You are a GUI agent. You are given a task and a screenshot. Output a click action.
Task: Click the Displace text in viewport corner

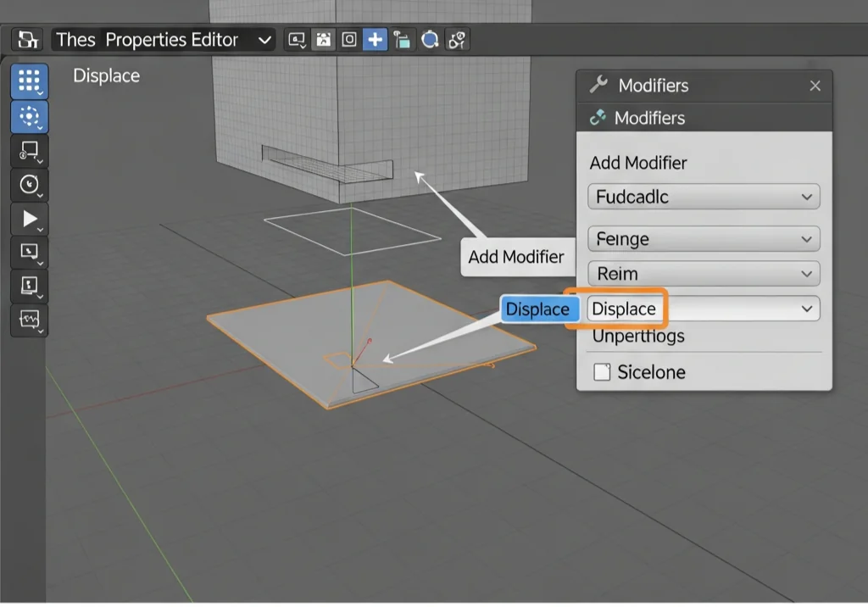point(106,76)
